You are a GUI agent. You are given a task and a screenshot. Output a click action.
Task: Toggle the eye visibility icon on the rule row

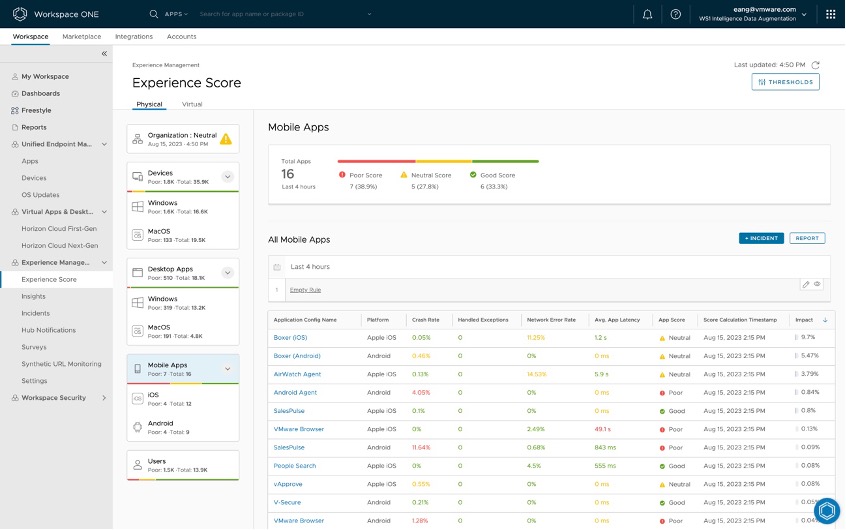coord(818,285)
